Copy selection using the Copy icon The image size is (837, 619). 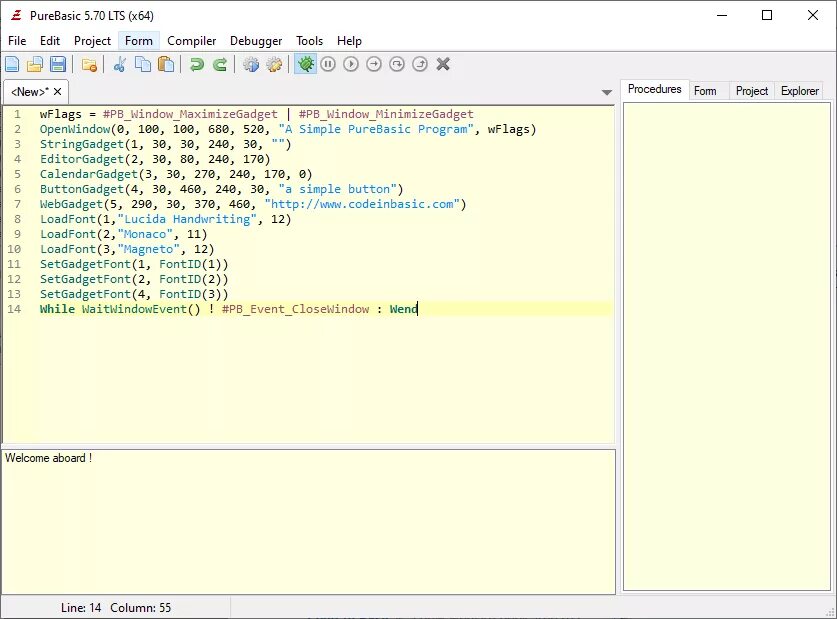tap(143, 65)
